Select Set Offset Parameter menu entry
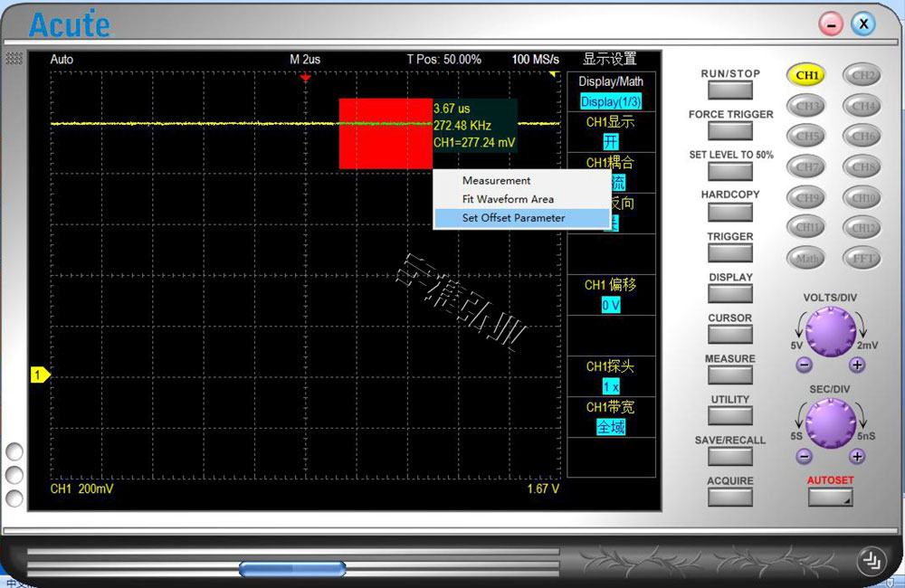905x588 pixels. click(x=521, y=218)
